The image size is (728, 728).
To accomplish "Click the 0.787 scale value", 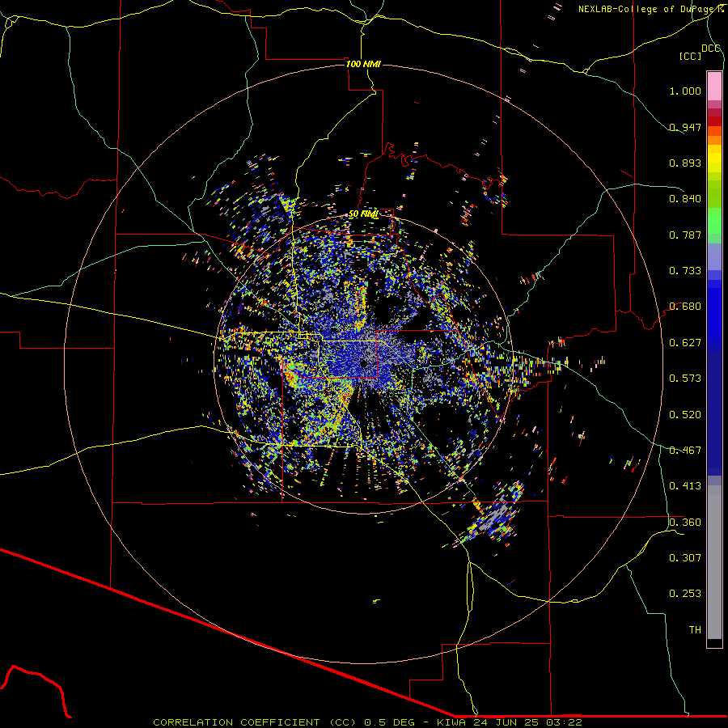I will click(x=685, y=235).
